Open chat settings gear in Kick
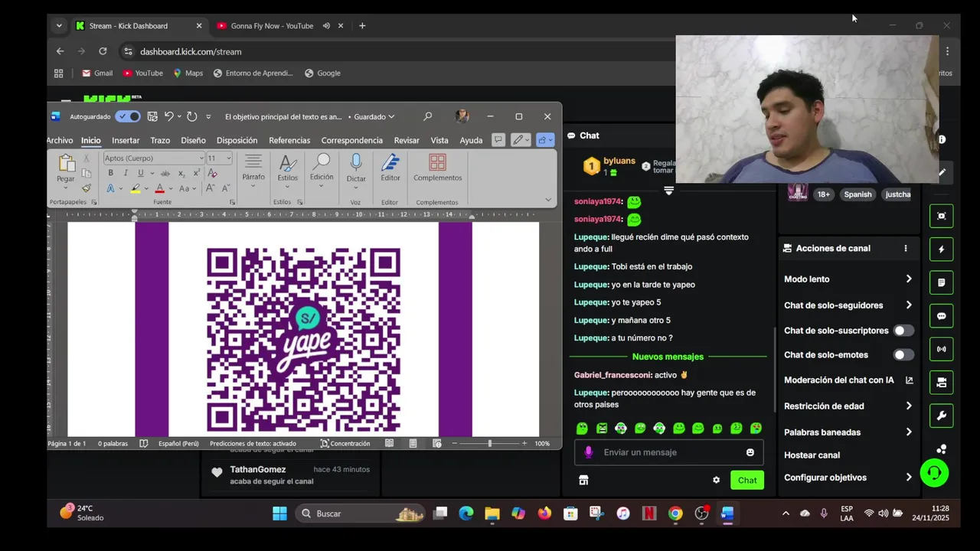 pyautogui.click(x=716, y=480)
